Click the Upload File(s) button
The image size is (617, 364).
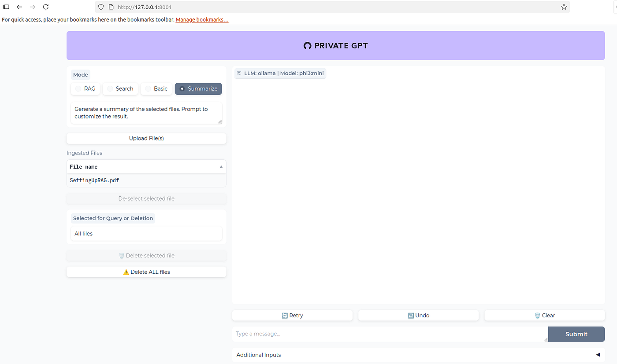click(146, 138)
